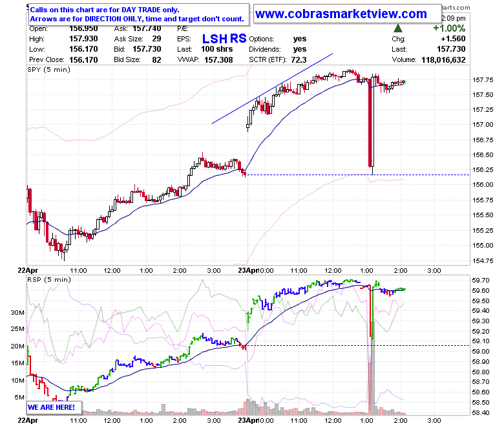
Task: Click the 157.75 price axis label
Action: pyautogui.click(x=483, y=80)
